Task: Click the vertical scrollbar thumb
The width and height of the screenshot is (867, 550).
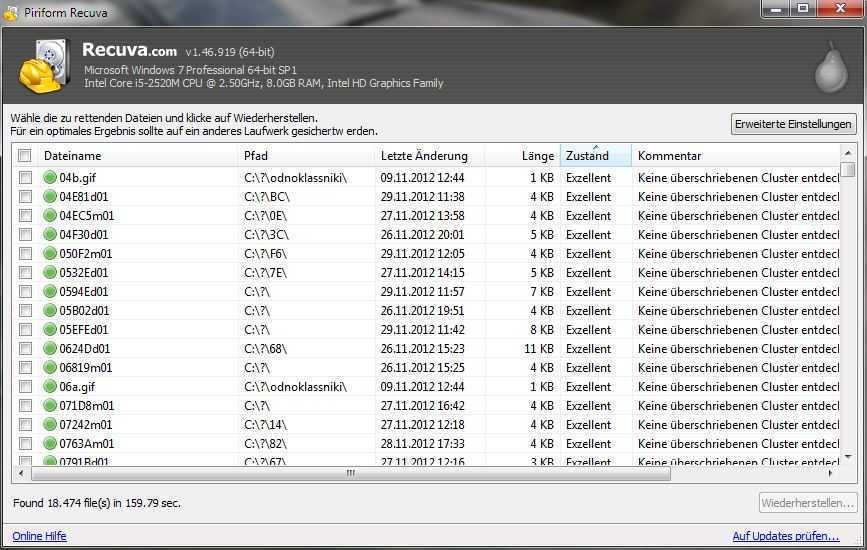Action: pos(848,169)
